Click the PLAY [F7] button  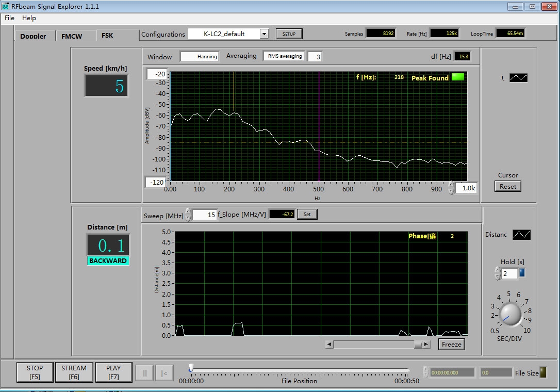pyautogui.click(x=113, y=372)
